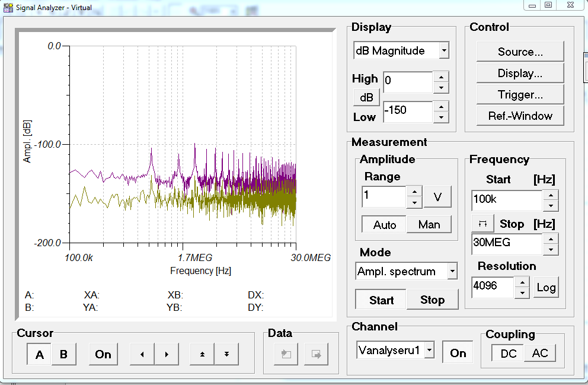
Task: Start the measurement
Action: tap(380, 300)
